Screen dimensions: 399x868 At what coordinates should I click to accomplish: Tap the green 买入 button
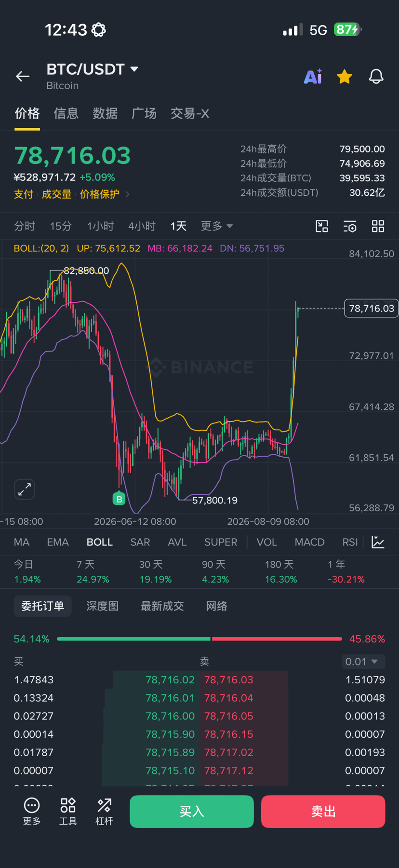click(192, 812)
